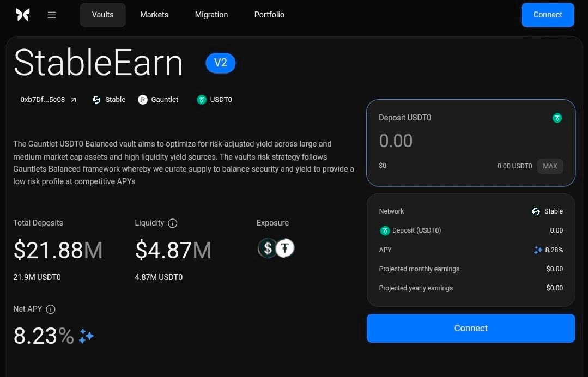Screen dimensions: 588x377
Task: Click the USDT0 token icon in deposit box
Action: [557, 118]
